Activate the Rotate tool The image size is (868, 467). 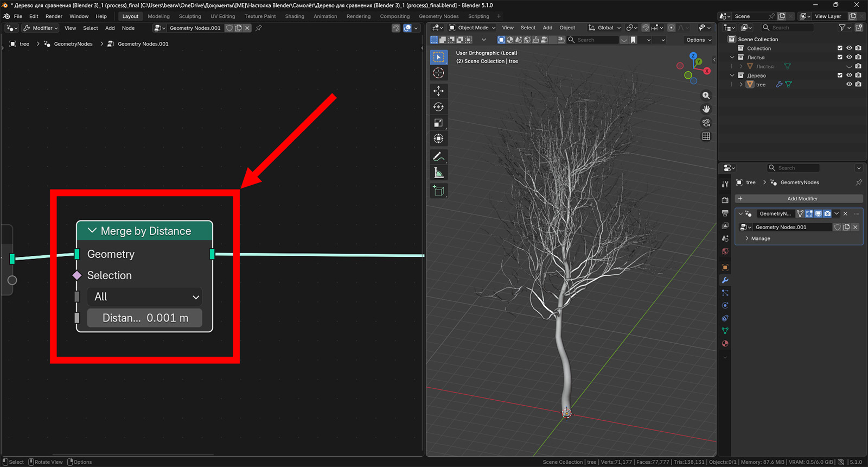438,107
